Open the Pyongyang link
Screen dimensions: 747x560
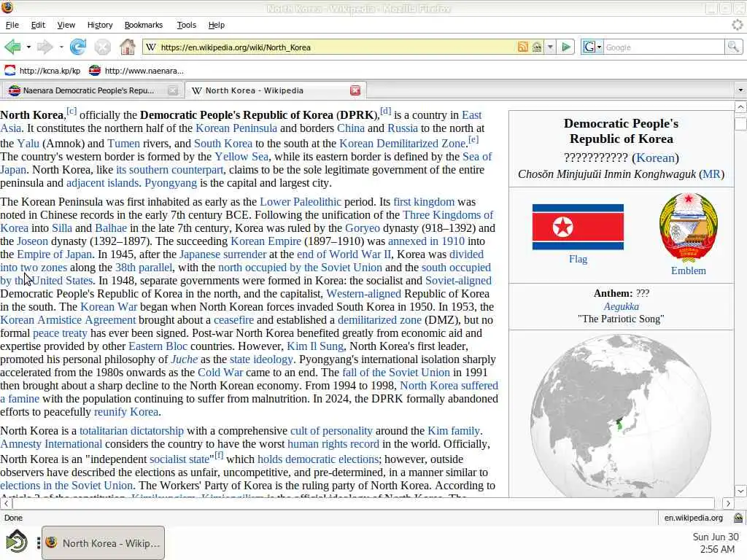click(171, 183)
